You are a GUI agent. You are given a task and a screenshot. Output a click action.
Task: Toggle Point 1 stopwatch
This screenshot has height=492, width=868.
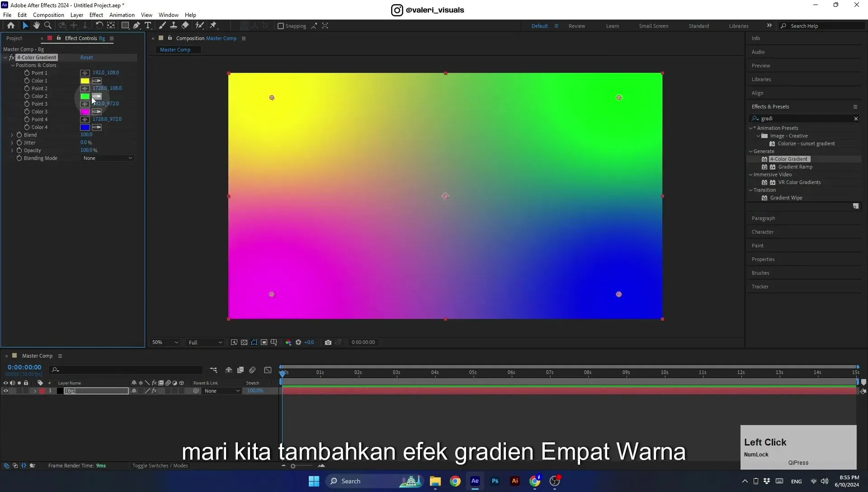coord(27,73)
